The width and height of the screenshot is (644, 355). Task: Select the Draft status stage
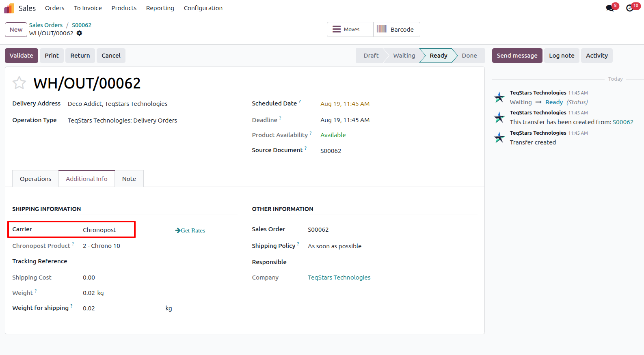(371, 56)
